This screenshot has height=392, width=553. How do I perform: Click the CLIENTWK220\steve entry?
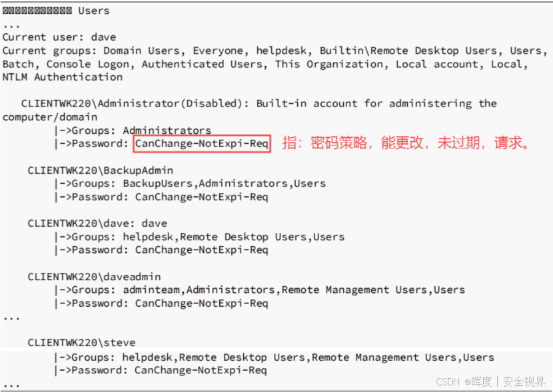[x=81, y=343]
